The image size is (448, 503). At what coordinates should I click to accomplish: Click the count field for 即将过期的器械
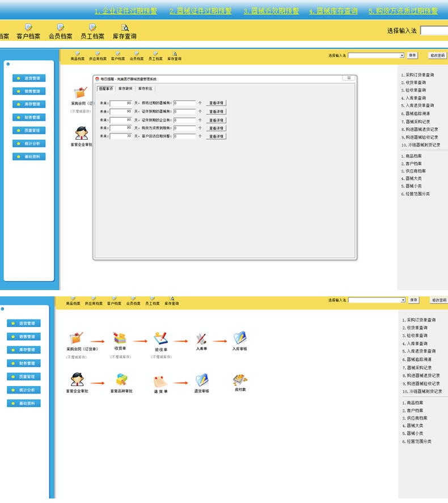click(184, 103)
